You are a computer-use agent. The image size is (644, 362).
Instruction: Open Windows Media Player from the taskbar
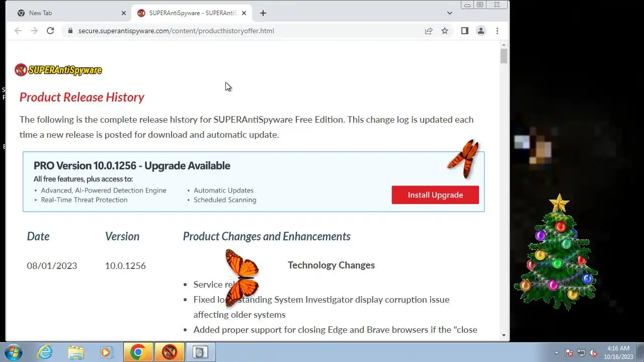click(106, 352)
